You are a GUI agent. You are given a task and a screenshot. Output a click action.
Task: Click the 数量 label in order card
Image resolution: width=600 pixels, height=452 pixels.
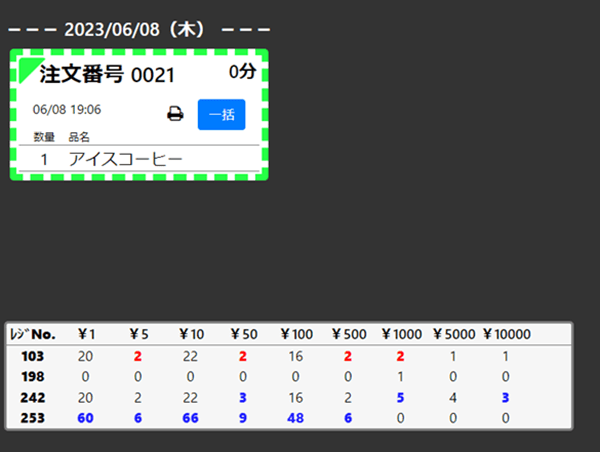coord(44,136)
